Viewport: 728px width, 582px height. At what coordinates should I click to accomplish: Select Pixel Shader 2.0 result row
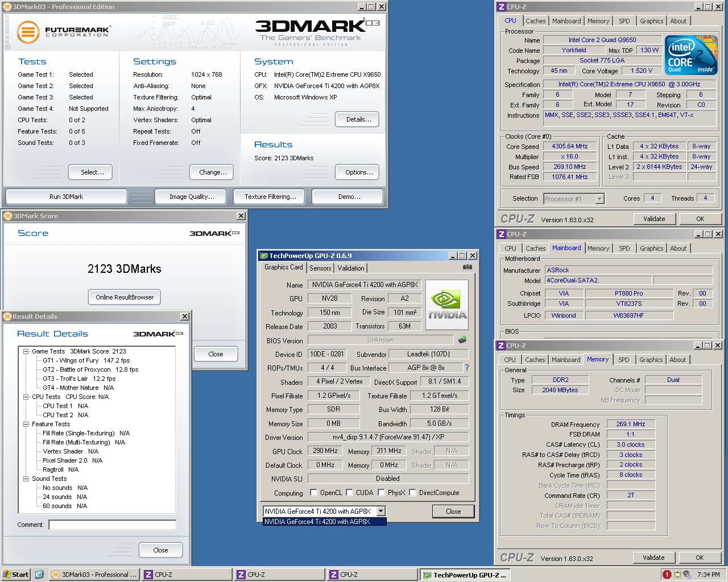point(73,460)
